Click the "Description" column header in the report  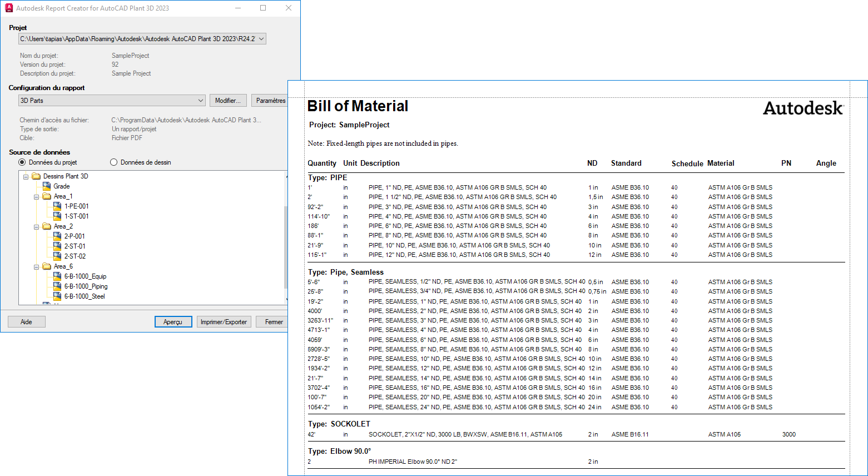(380, 163)
